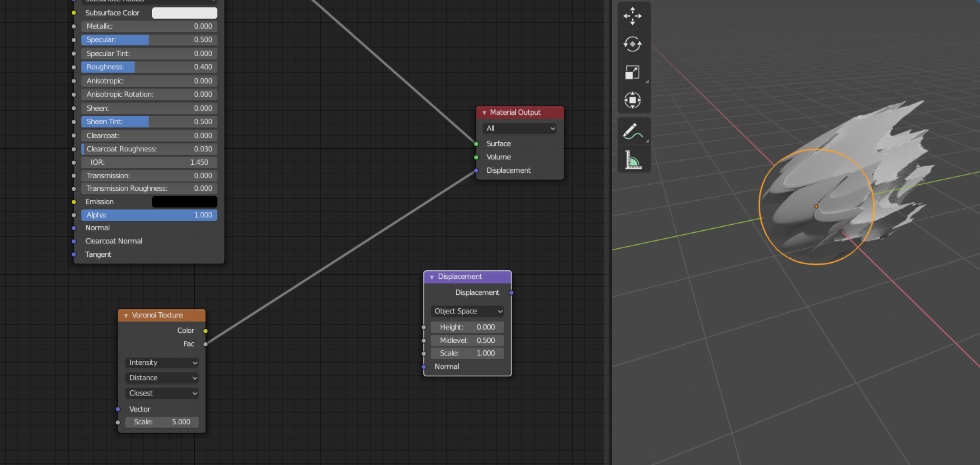Adjust the Roughness slider
The height and width of the screenshot is (465, 980).
(149, 67)
